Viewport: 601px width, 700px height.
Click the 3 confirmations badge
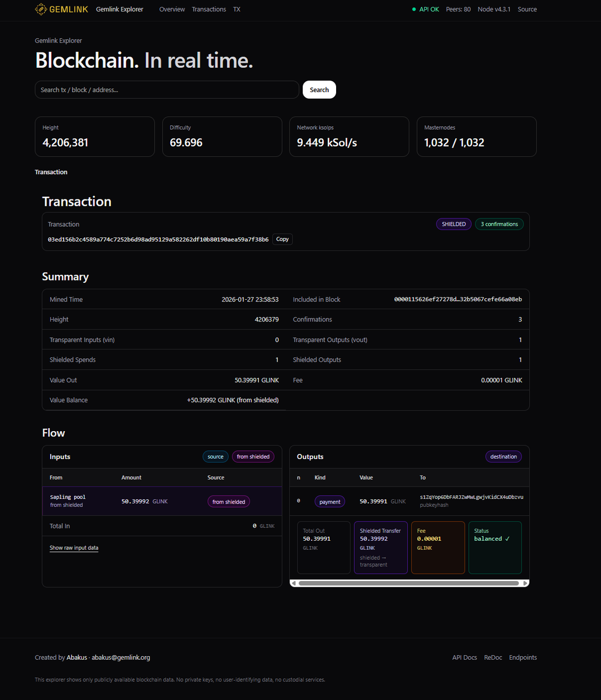point(499,223)
